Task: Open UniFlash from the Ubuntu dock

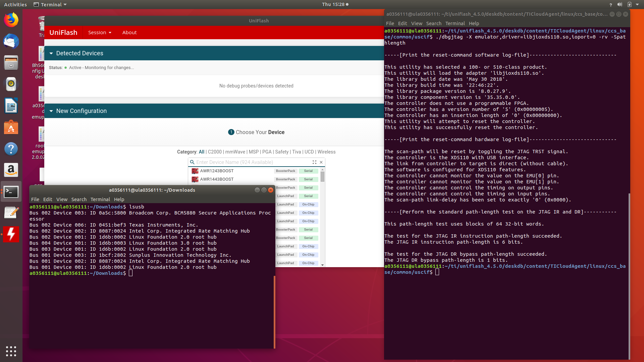Action: (x=11, y=234)
